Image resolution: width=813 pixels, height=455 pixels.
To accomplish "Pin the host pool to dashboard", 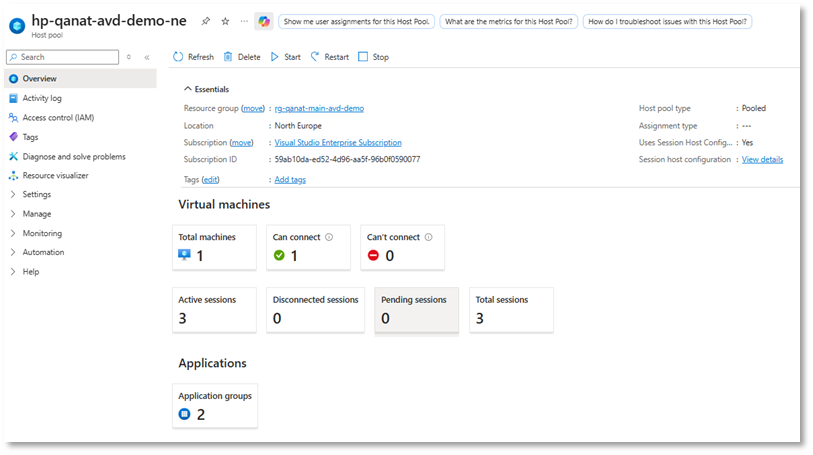I will [206, 21].
